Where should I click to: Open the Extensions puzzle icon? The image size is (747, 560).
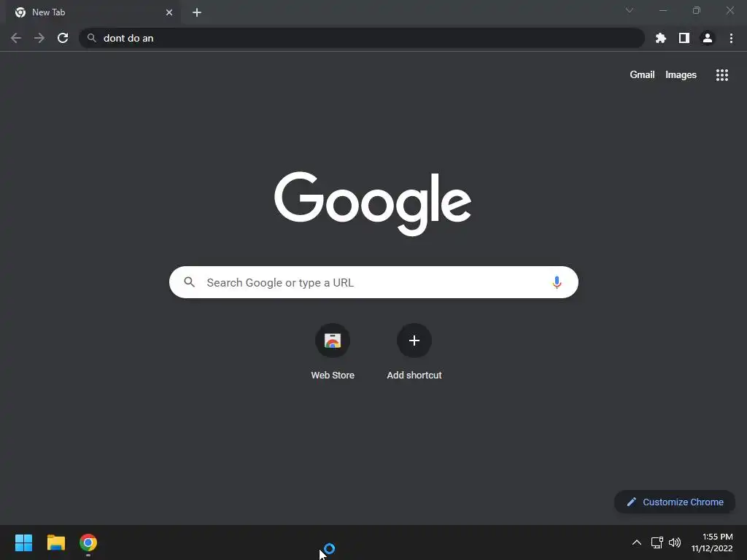661,38
